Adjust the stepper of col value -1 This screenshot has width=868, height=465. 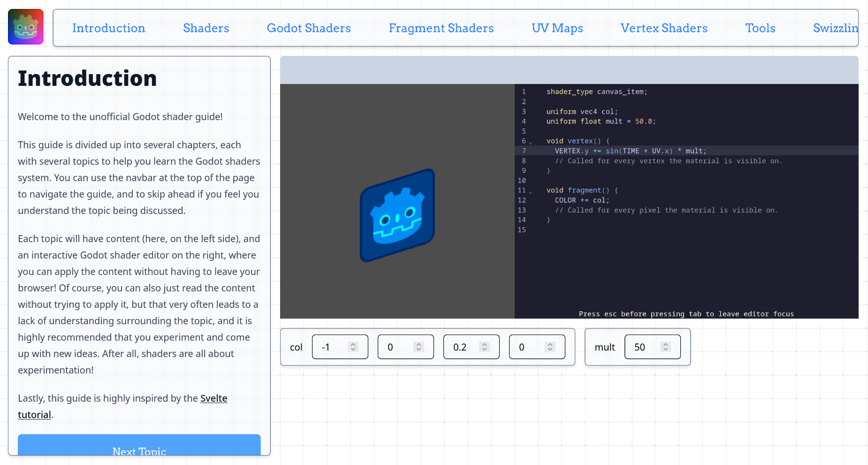click(353, 347)
